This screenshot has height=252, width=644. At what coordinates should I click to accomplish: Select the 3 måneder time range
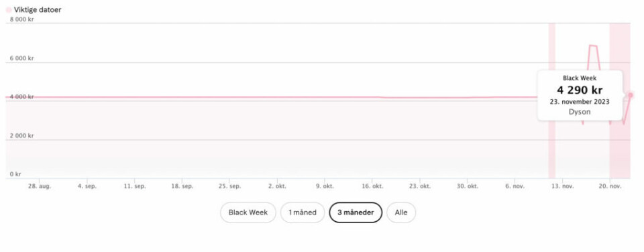[x=356, y=212]
